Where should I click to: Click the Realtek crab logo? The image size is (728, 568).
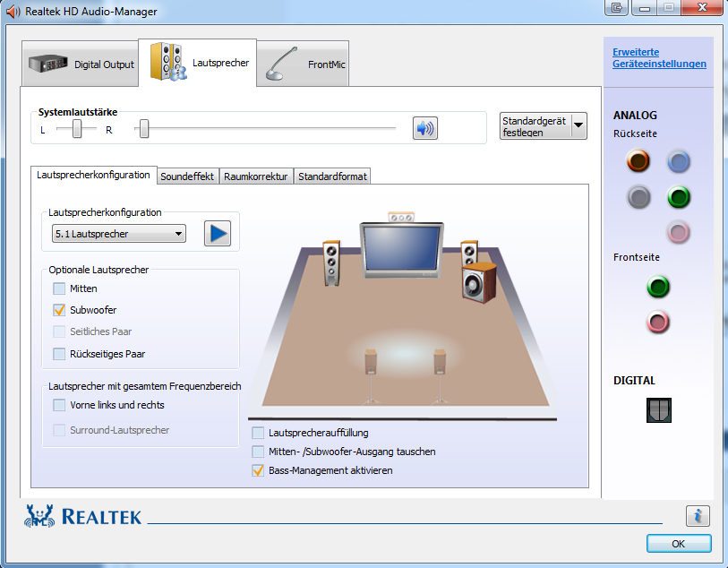[x=39, y=516]
